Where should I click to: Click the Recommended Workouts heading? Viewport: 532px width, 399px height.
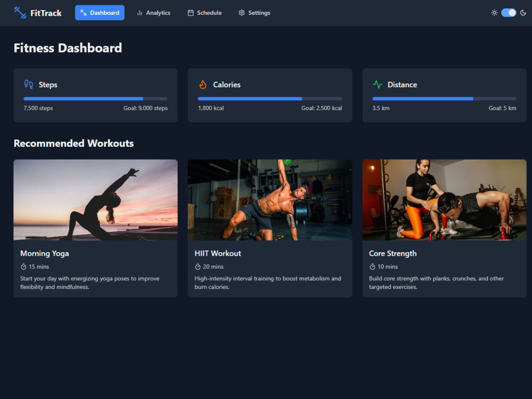pyautogui.click(x=73, y=143)
